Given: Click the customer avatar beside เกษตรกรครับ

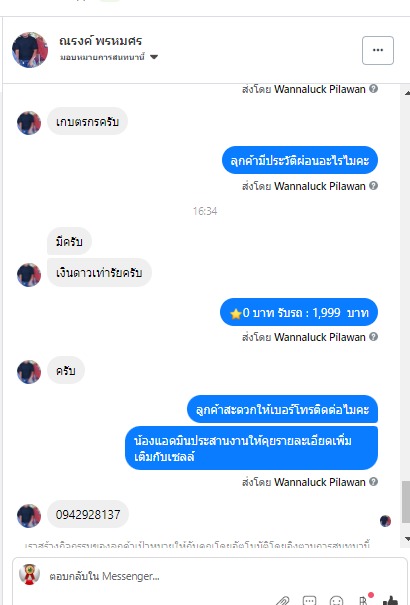Looking at the screenshot, I should (x=29, y=123).
